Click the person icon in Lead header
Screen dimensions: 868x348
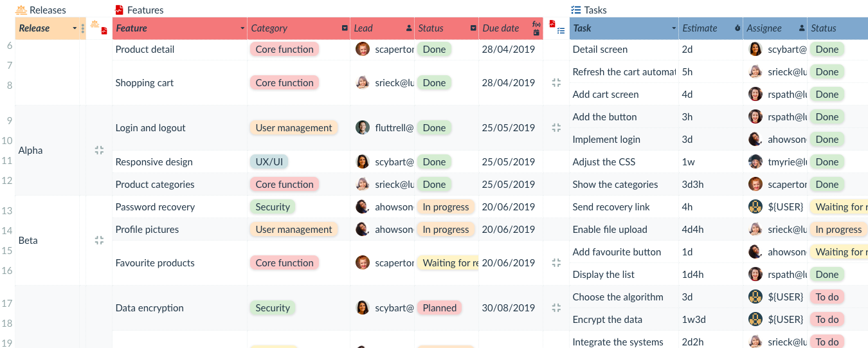(409, 28)
